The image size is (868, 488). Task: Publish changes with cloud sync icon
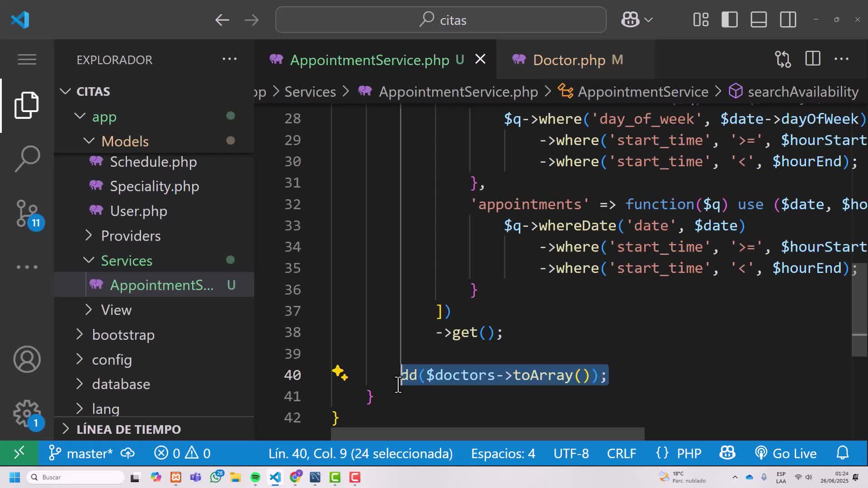[128, 453]
